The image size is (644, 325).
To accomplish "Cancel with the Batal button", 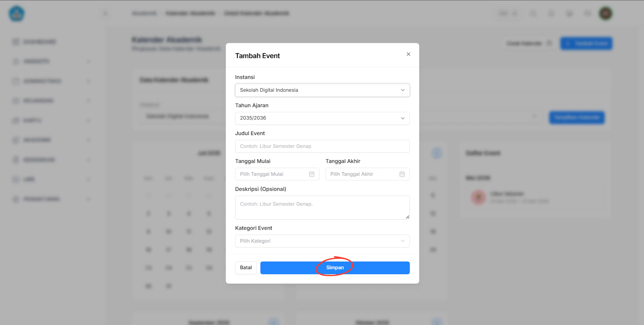I will tap(246, 268).
